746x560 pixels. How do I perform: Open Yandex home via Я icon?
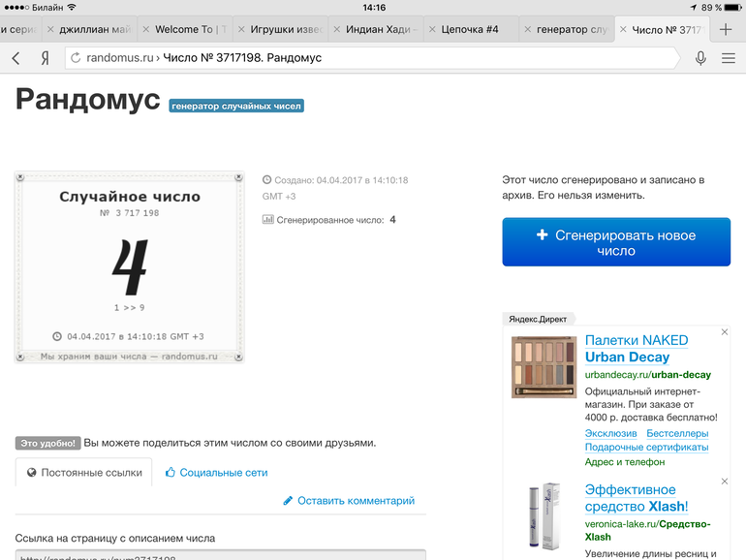(x=45, y=58)
